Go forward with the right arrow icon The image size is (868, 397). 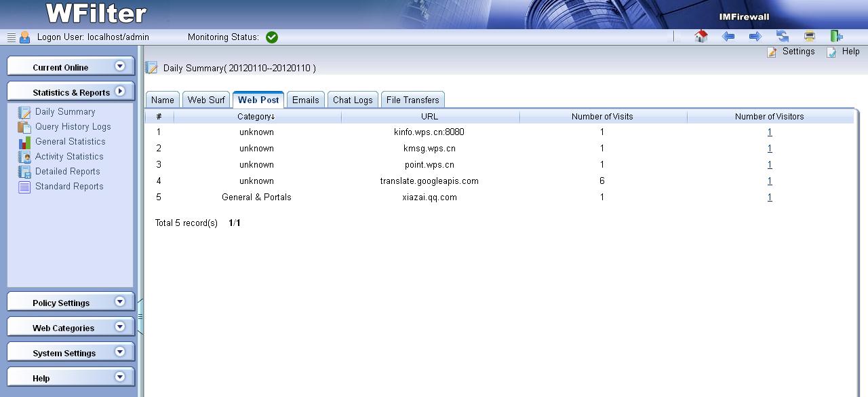(x=755, y=37)
